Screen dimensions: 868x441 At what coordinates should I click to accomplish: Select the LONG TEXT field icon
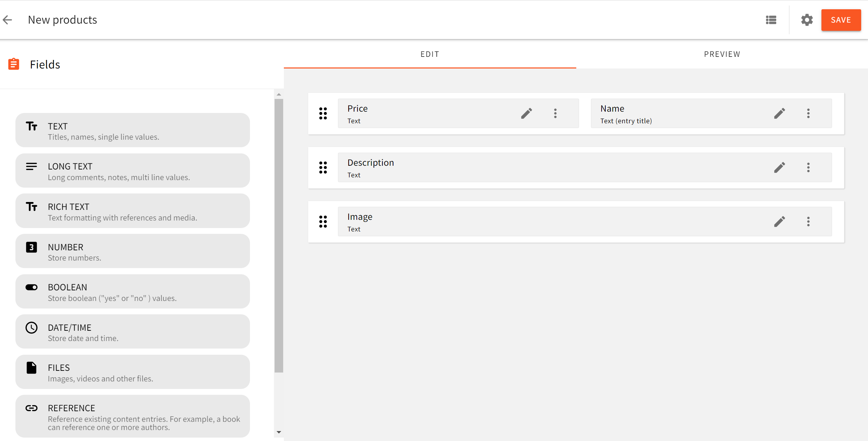[32, 166]
